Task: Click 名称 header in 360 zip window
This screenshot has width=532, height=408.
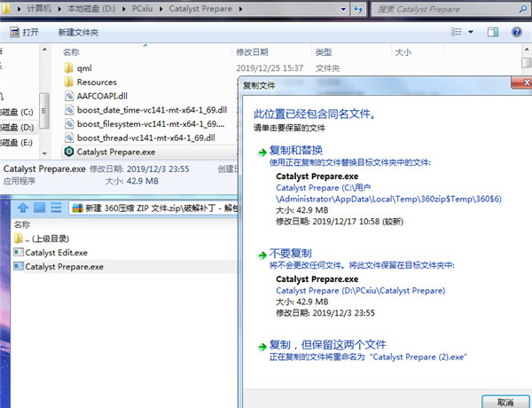Action: coord(22,224)
